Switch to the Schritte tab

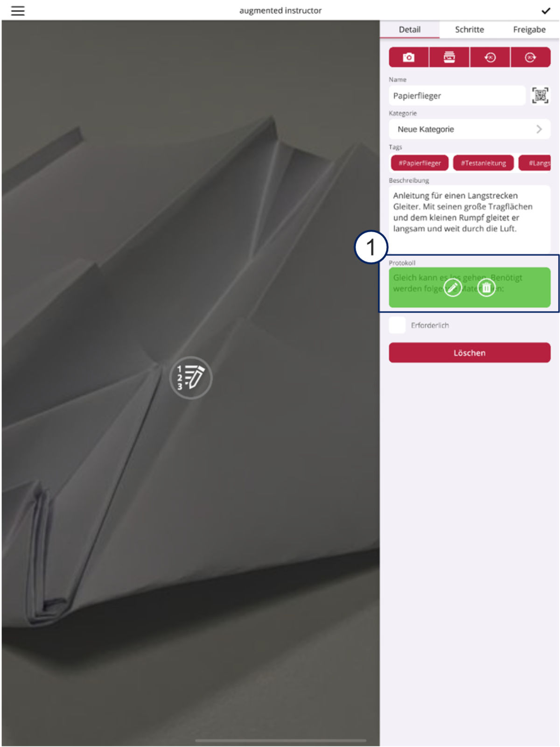coord(469,29)
